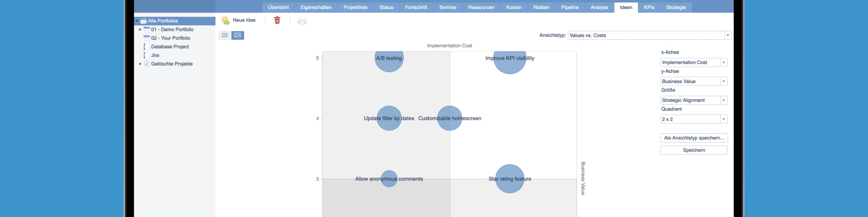Select the 02 - Your Portfolio icon

(146, 38)
